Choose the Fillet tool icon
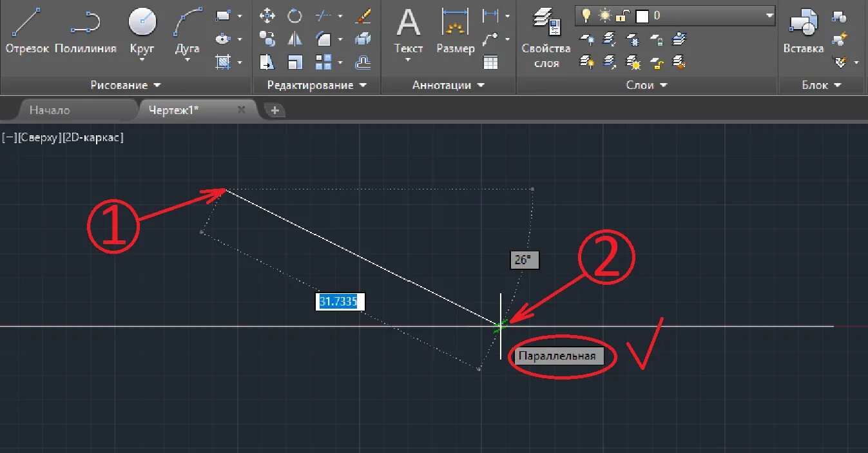This screenshot has width=868, height=453. pyautogui.click(x=324, y=39)
